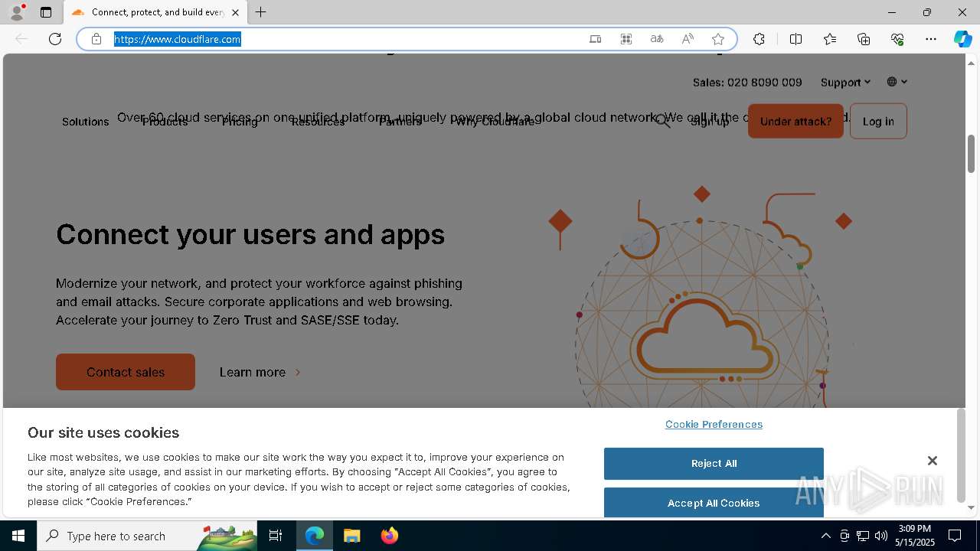Click the site search magnifier icon
The height and width of the screenshot is (551, 980).
pos(662,121)
